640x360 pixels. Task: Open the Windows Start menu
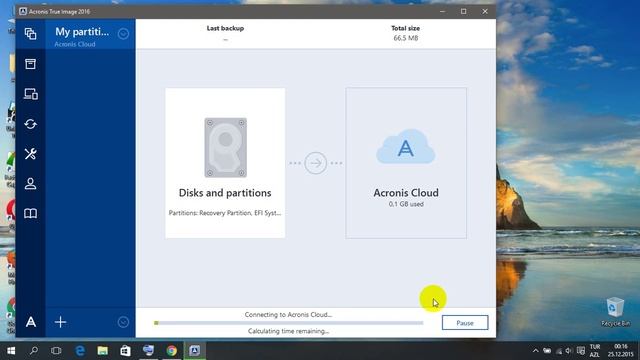click(11, 351)
